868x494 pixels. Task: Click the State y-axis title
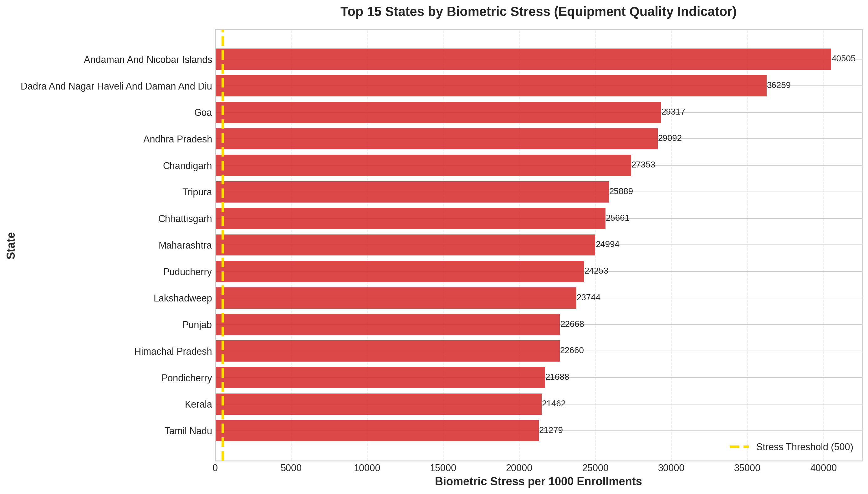[x=11, y=246]
